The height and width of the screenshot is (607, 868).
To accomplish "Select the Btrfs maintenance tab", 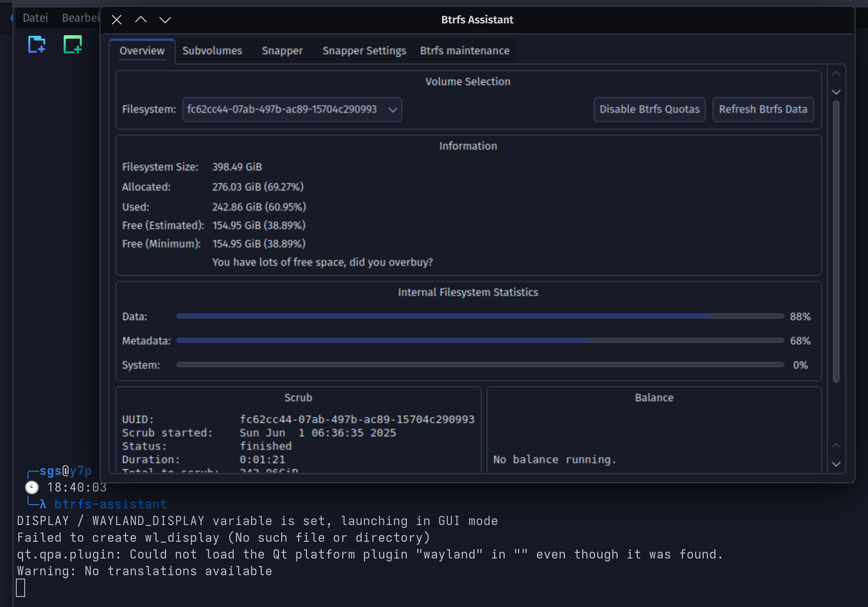I will click(465, 51).
